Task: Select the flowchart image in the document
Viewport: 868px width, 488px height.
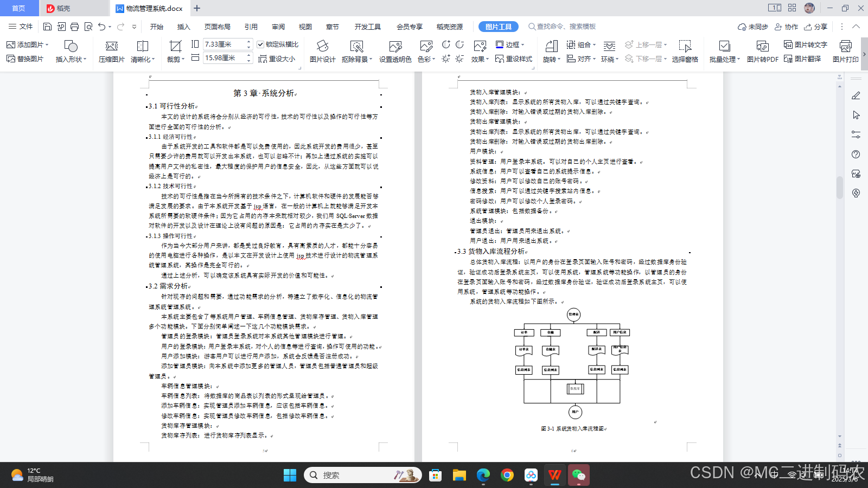Action: click(x=572, y=364)
